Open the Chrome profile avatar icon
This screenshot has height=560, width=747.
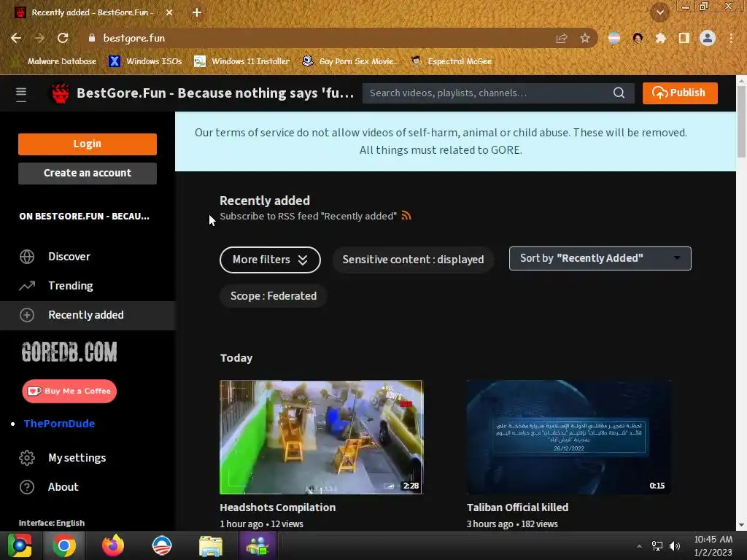point(708,38)
